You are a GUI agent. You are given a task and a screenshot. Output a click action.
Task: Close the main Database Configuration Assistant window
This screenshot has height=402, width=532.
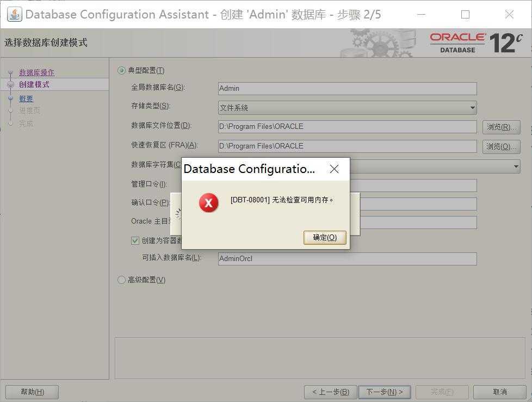(x=509, y=15)
